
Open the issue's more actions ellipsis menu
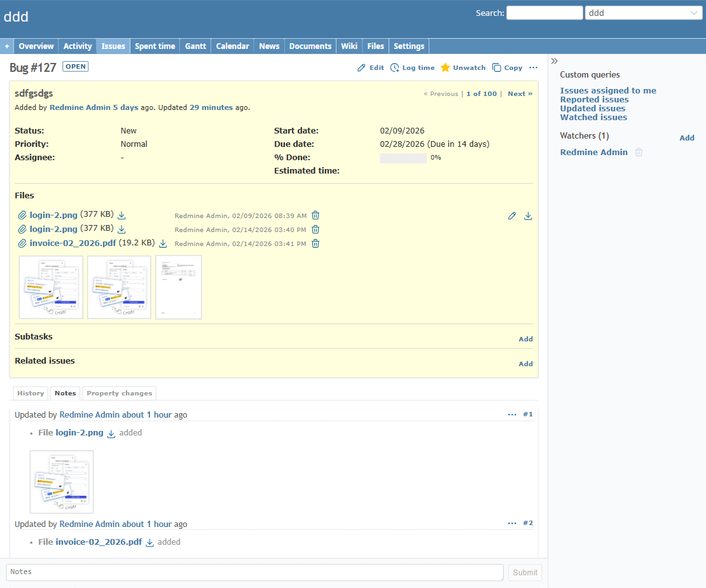(533, 67)
